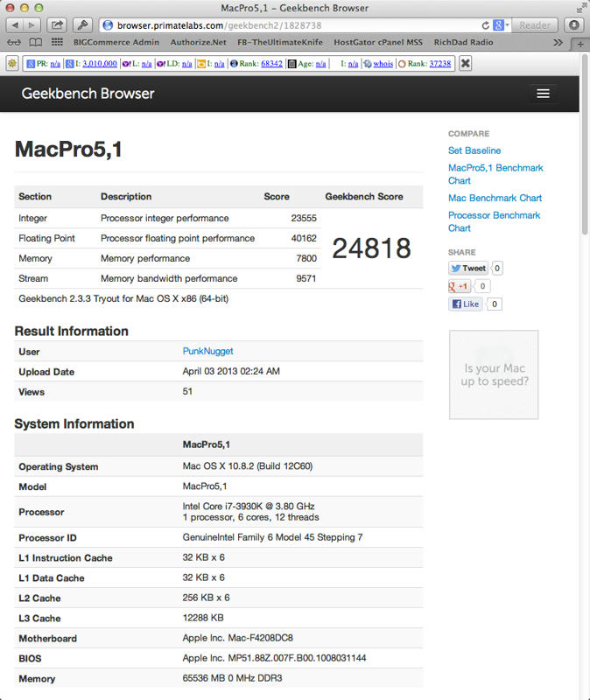Open MacPro5,1 Benchmark Chart link
This screenshot has width=590, height=700.
pos(495,174)
